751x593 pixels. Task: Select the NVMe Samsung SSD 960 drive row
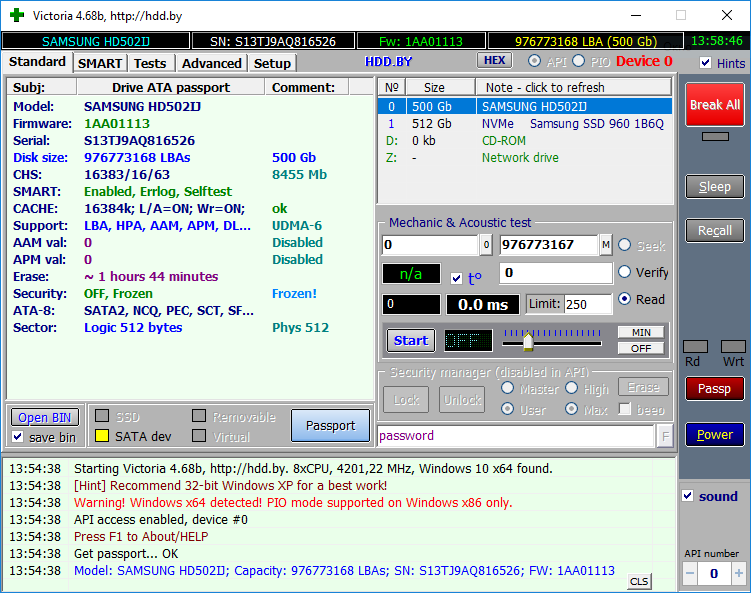pyautogui.click(x=525, y=124)
